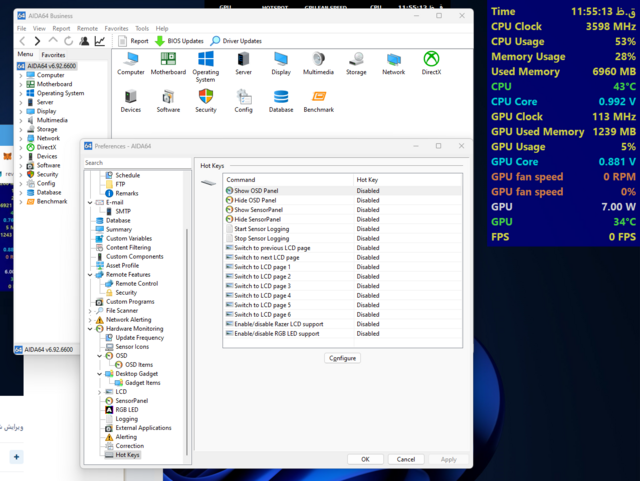This screenshot has height=481, width=640.
Task: Click Driver Updates in the toolbar
Action: 236,41
